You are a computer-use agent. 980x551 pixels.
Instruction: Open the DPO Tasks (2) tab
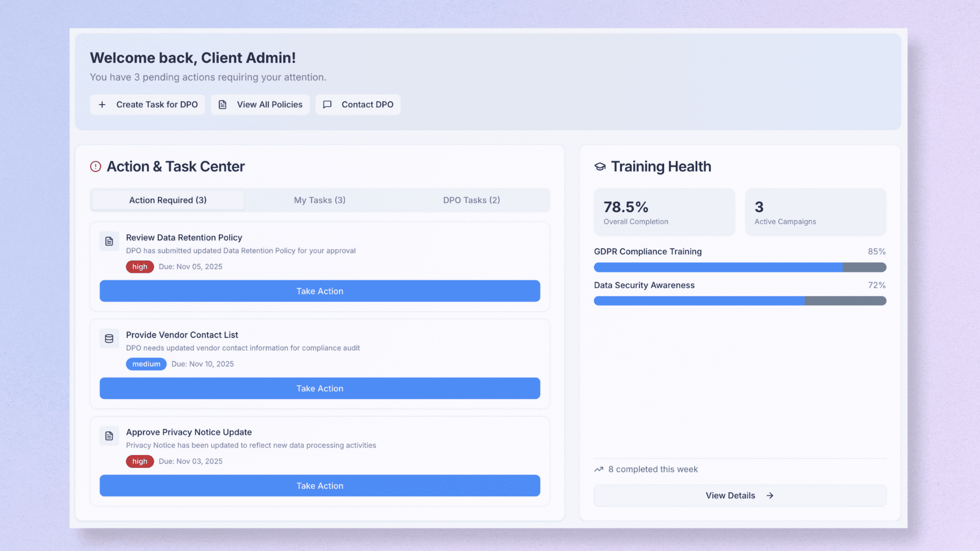[471, 201]
